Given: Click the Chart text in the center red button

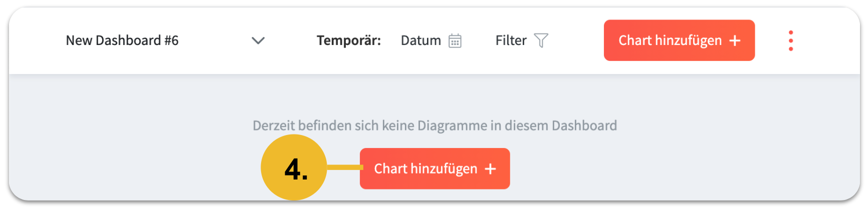Looking at the screenshot, I should 390,169.
